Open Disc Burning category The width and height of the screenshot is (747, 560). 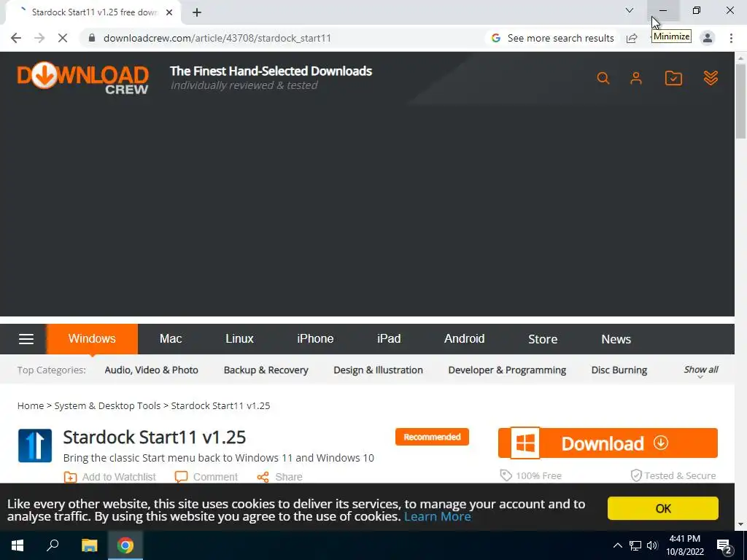(x=619, y=370)
